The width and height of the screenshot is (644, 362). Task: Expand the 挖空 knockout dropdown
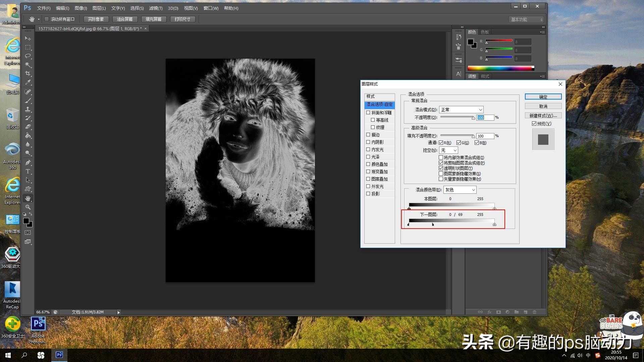(448, 150)
